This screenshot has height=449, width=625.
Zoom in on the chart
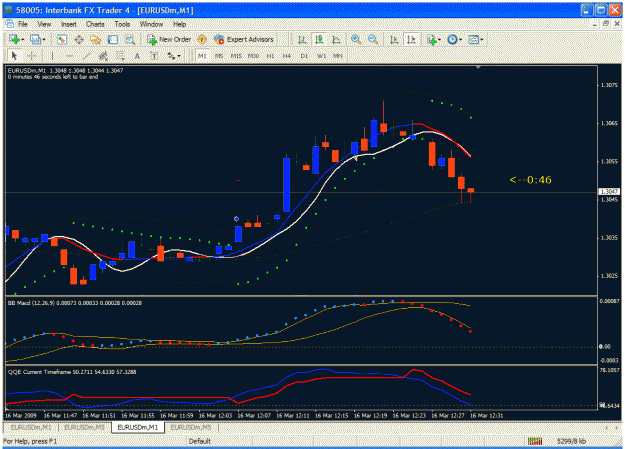tap(356, 39)
